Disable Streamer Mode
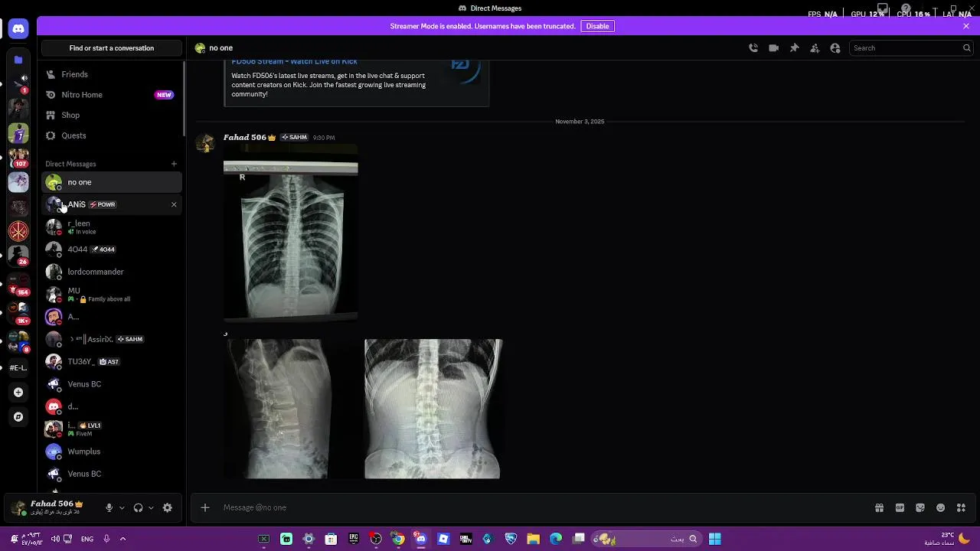Viewport: 980px width, 551px height. 597,26
